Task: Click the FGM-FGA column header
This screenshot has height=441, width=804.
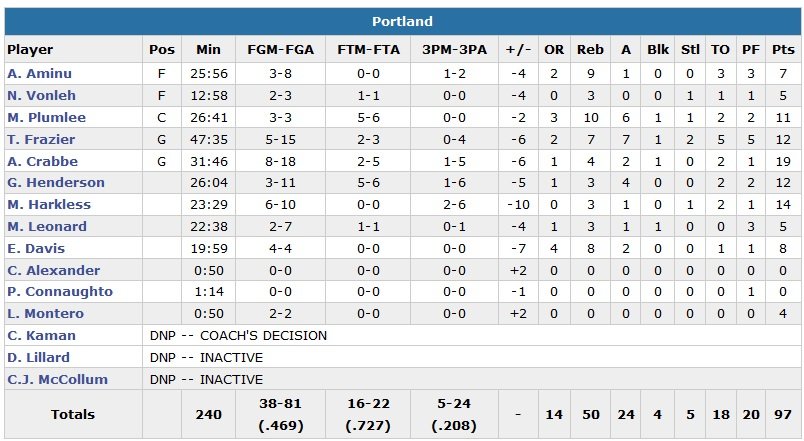Action: 279,49
